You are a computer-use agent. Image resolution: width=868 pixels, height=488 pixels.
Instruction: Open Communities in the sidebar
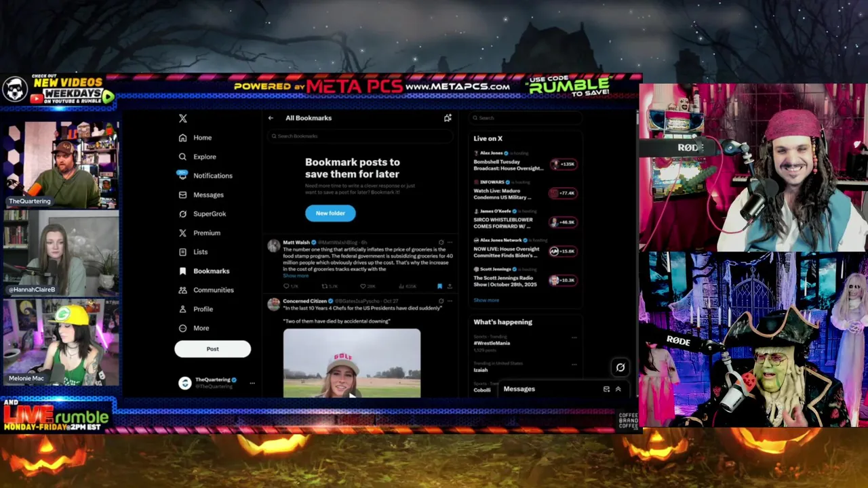click(206, 290)
